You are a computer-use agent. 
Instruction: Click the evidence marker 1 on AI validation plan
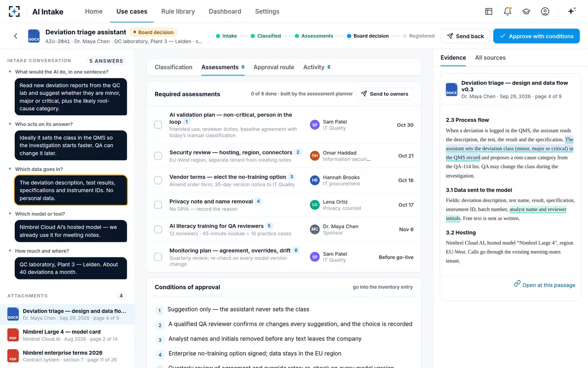pos(187,122)
